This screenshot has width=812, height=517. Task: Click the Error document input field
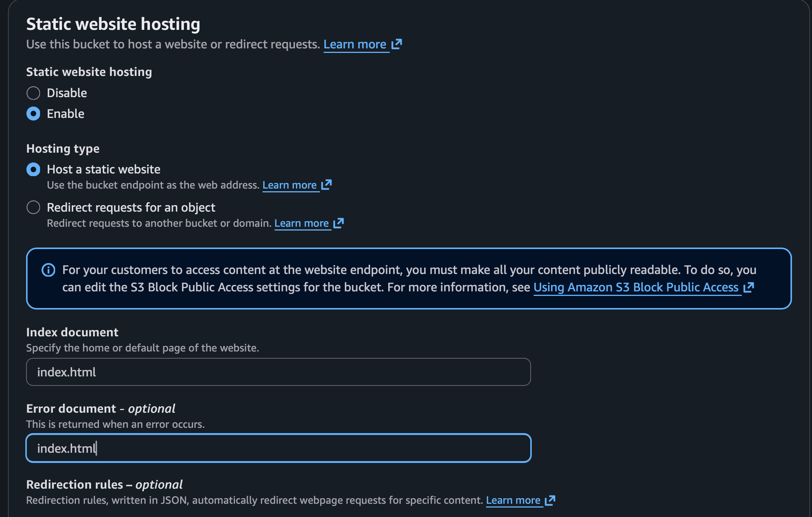tap(278, 448)
